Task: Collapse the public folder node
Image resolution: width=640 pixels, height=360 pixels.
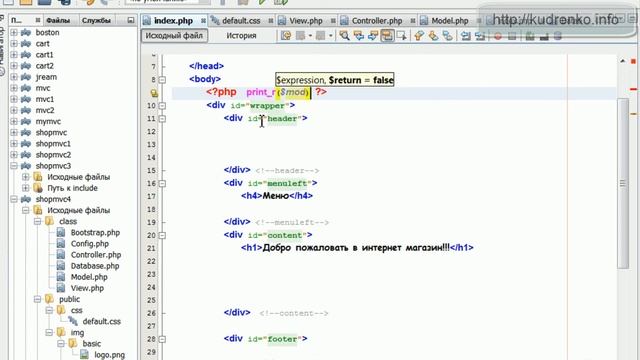Action: pos(37,299)
